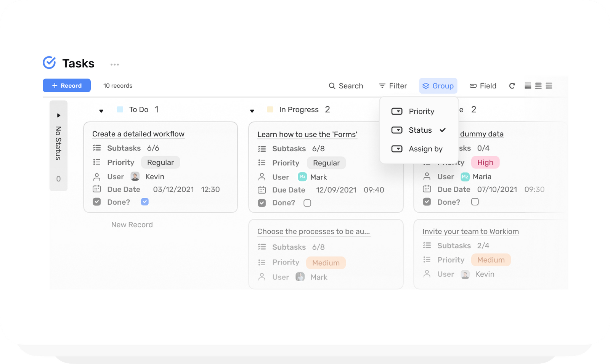Collapse the In Progress column

(x=252, y=111)
